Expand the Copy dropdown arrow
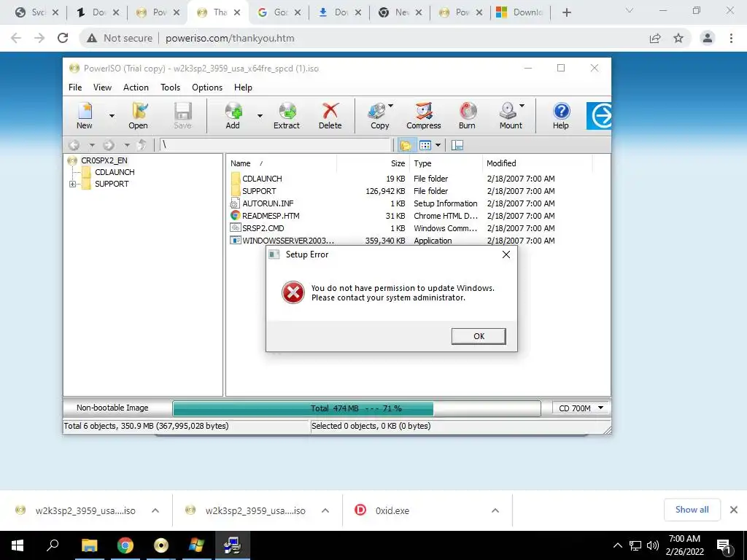This screenshot has height=560, width=747. click(x=391, y=106)
